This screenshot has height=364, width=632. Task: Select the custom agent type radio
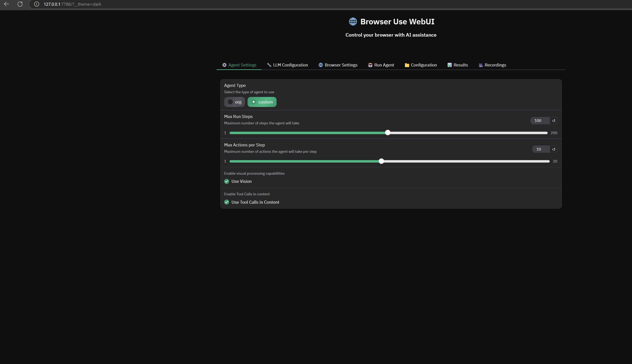click(253, 102)
